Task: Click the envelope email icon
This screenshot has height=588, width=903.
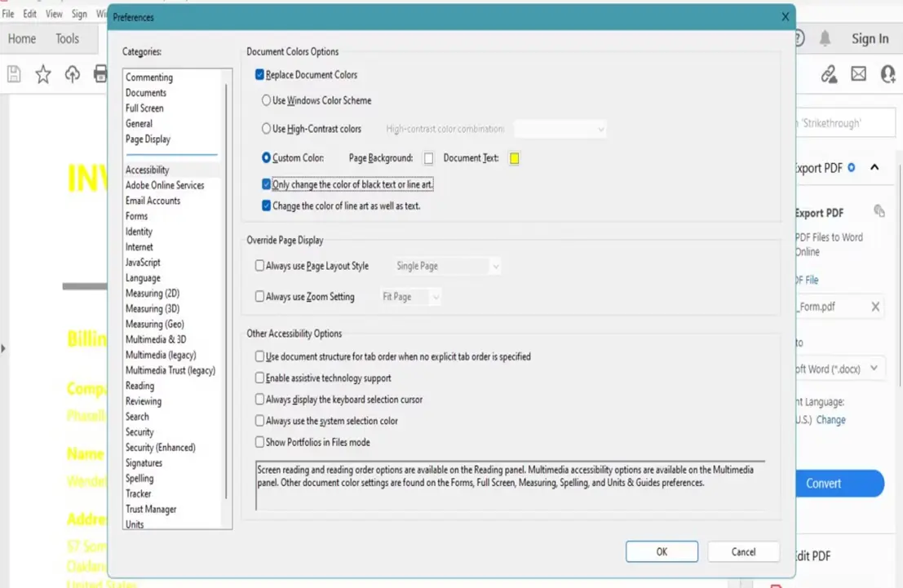Action: 859,73
